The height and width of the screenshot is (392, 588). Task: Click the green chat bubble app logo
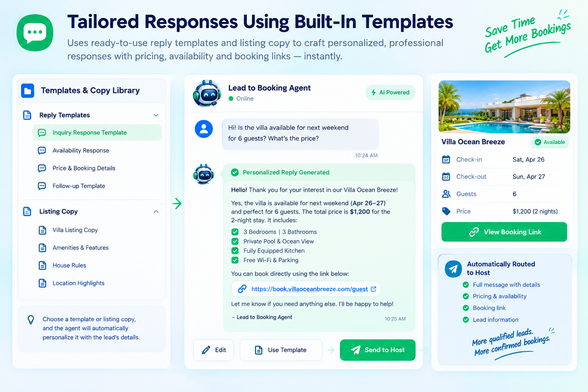tap(35, 33)
